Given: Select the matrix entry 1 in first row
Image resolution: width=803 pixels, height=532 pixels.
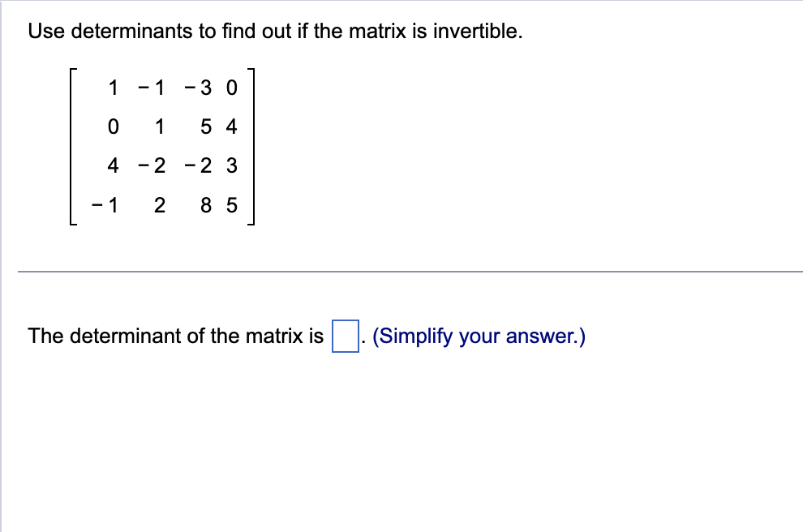Looking at the screenshot, I should click(112, 88).
